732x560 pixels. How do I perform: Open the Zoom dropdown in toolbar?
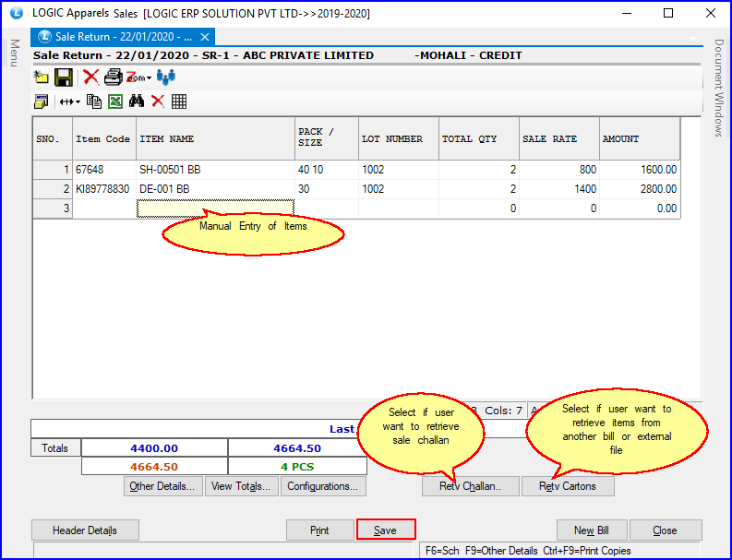138,77
